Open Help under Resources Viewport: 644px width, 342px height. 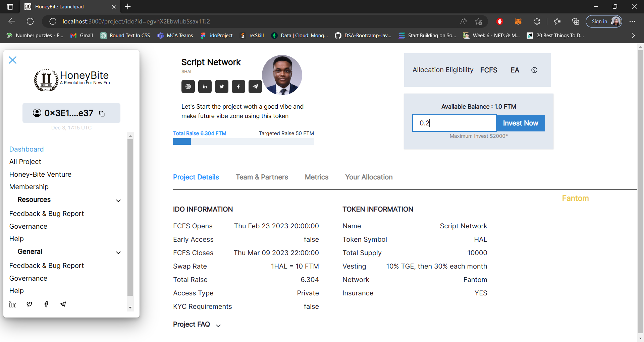pyautogui.click(x=16, y=239)
